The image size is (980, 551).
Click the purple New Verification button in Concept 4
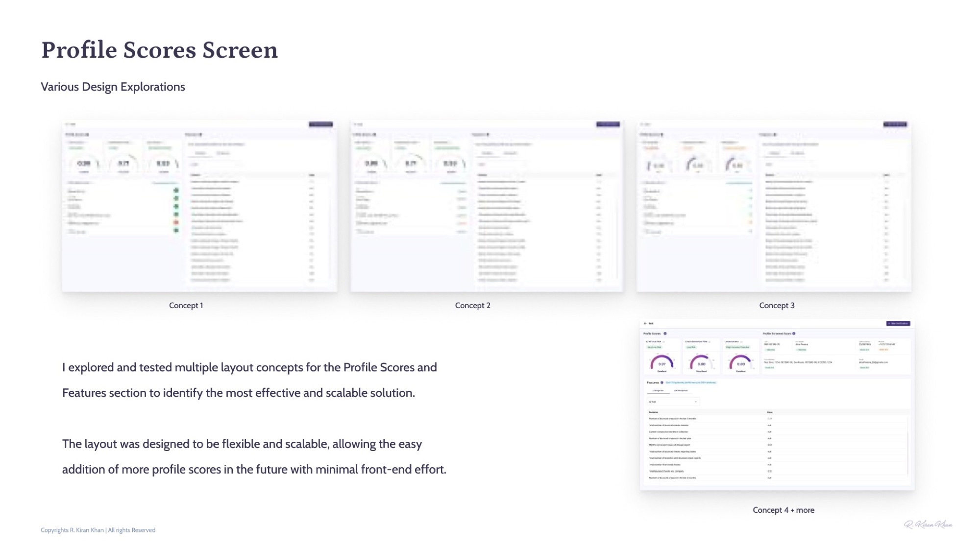tap(898, 323)
